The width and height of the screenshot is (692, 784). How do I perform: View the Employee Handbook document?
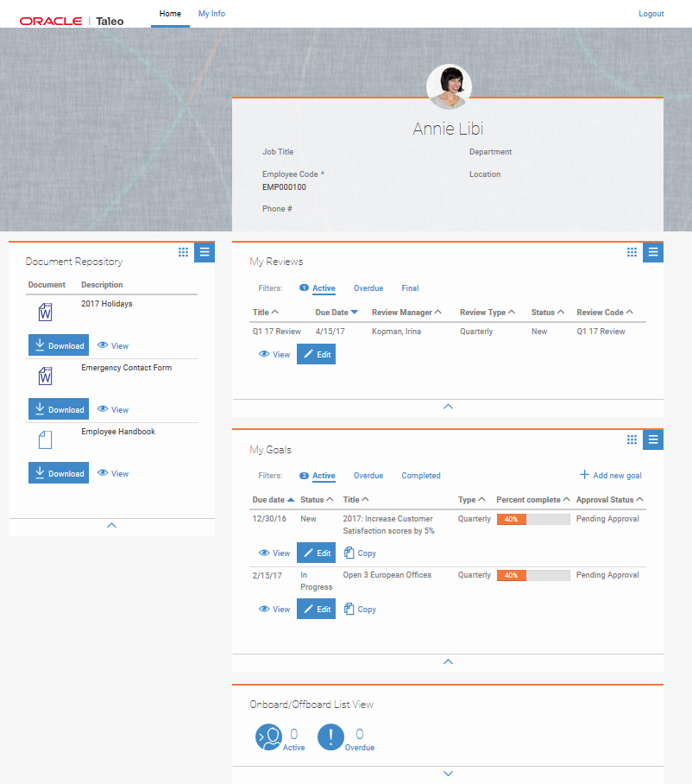tap(113, 473)
